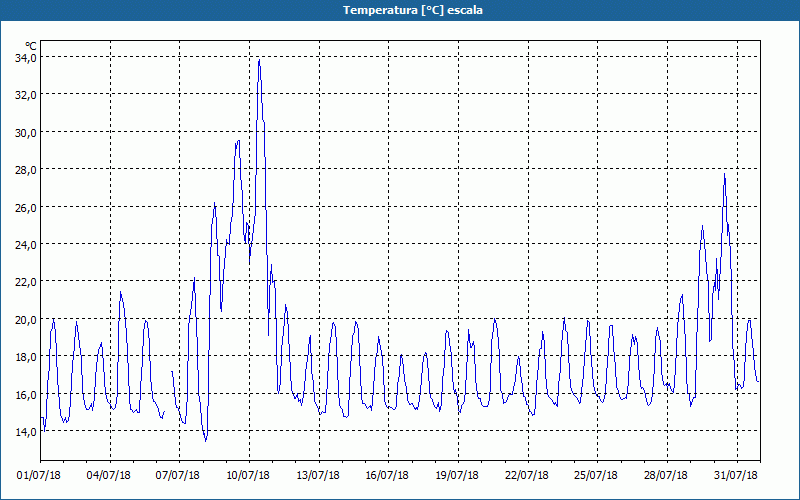This screenshot has height=500, width=800.
Task: Click the highest temperature peak near 34°C
Action: pos(259,60)
